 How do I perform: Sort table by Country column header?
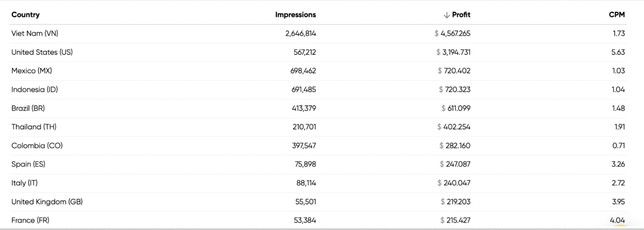coord(25,15)
